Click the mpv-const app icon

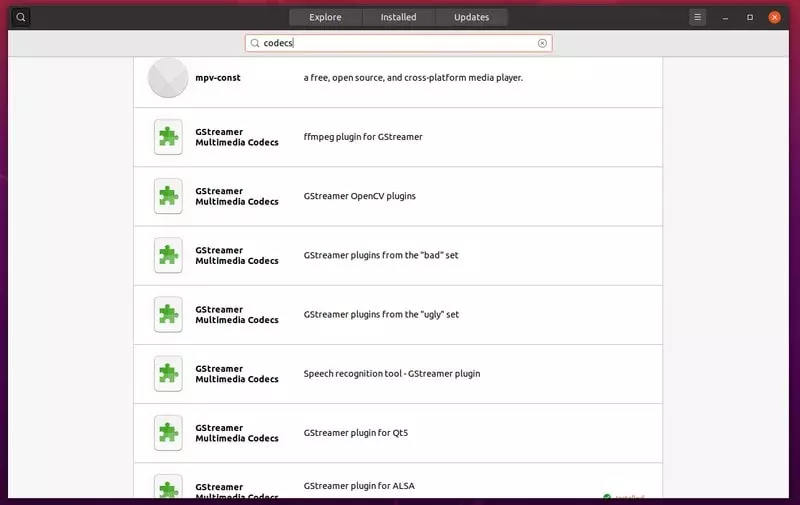(168, 78)
